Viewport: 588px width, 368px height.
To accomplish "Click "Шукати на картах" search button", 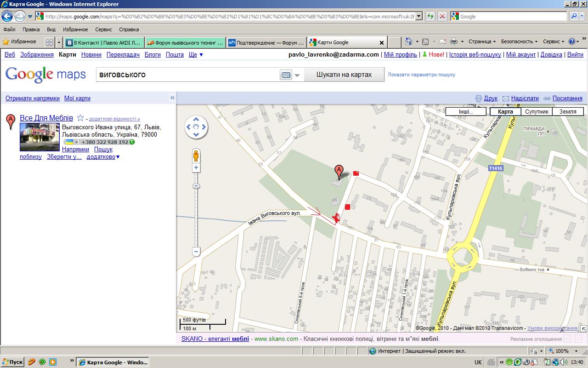I will 344,75.
